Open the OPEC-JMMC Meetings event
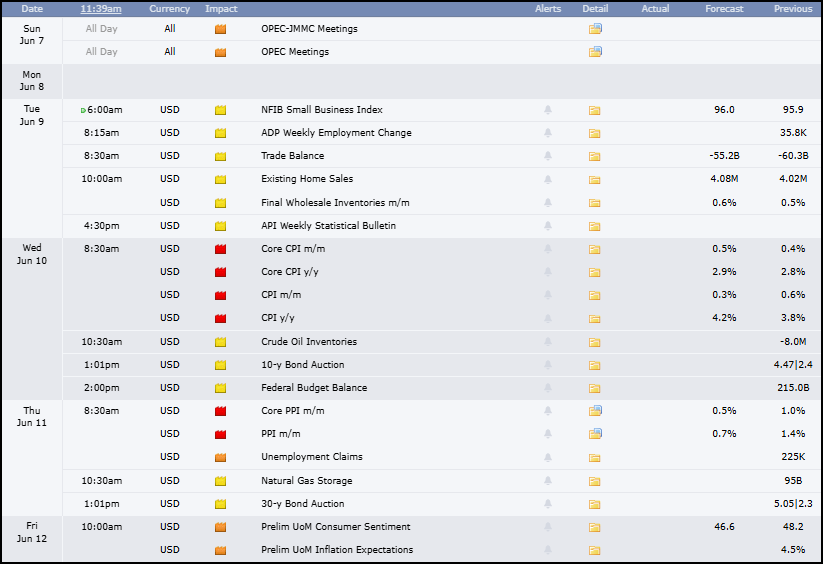The width and height of the screenshot is (823, 564). [309, 29]
